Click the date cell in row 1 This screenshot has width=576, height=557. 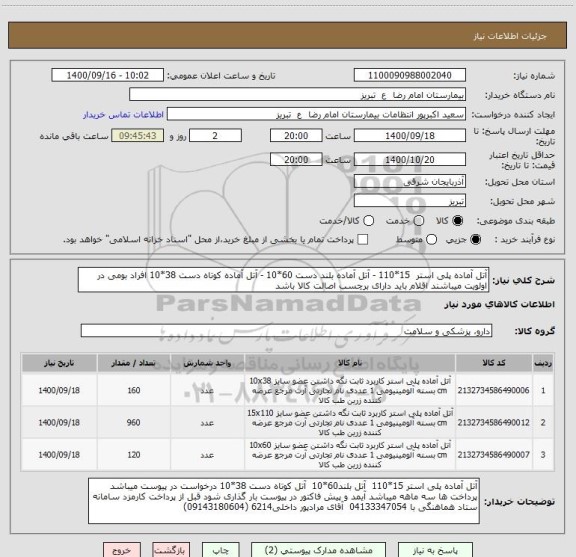(59, 390)
